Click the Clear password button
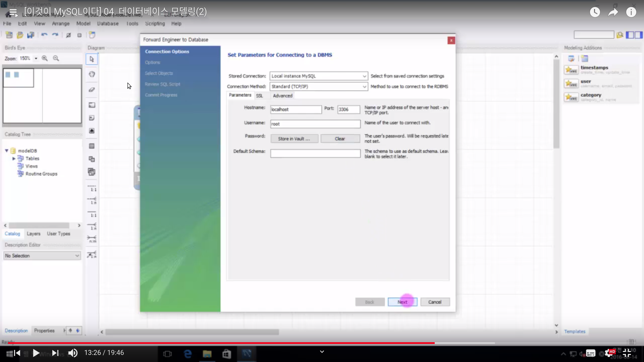The height and width of the screenshot is (362, 644). point(340,139)
